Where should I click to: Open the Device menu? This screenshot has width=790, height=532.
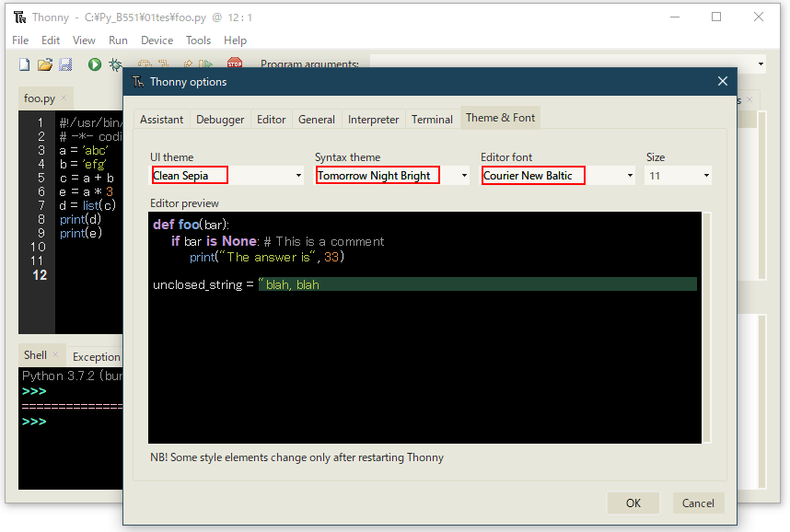click(x=157, y=40)
